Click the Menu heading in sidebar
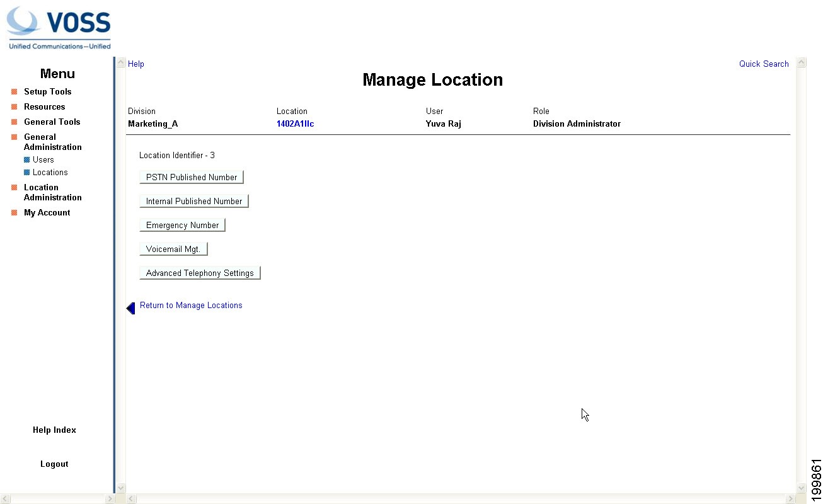 (57, 74)
